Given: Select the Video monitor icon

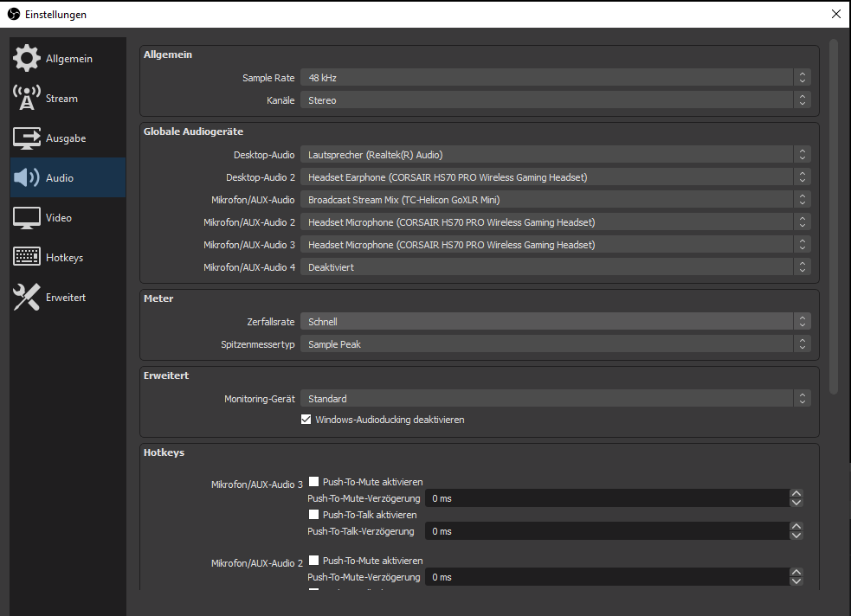Looking at the screenshot, I should point(27,218).
